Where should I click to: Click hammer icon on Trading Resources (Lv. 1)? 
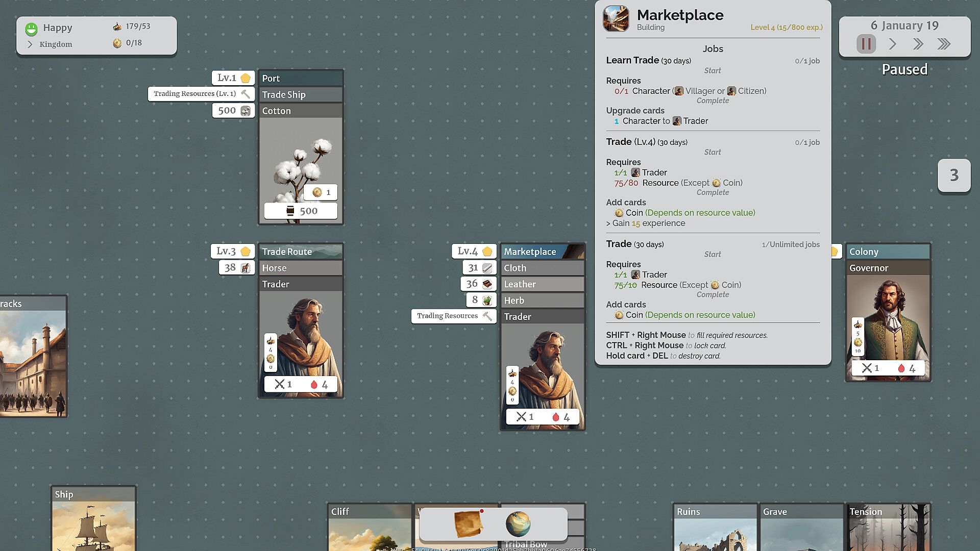point(246,94)
